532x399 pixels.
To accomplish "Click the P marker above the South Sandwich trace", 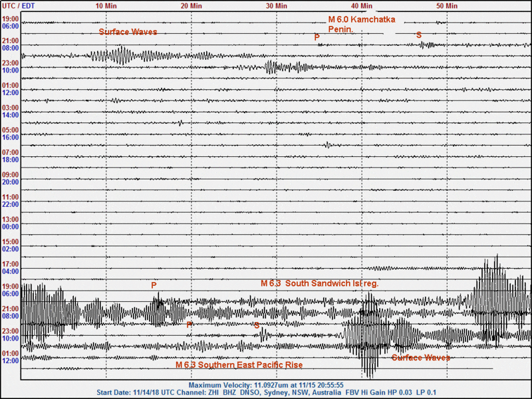I will click(154, 284).
